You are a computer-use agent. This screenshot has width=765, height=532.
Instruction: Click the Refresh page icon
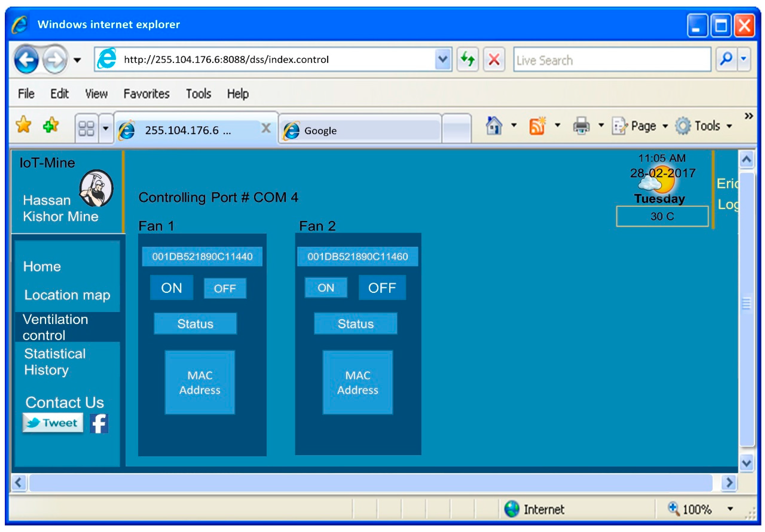(x=467, y=60)
